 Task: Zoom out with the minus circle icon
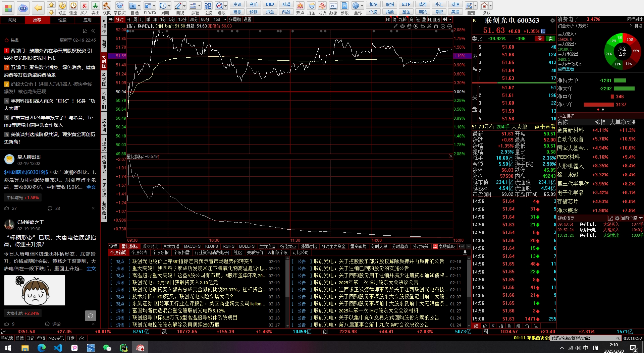tap(450, 26)
